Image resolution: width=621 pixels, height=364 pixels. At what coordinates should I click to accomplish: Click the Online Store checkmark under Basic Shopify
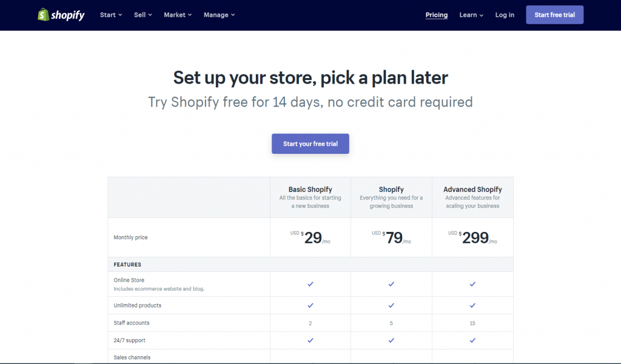[310, 284]
